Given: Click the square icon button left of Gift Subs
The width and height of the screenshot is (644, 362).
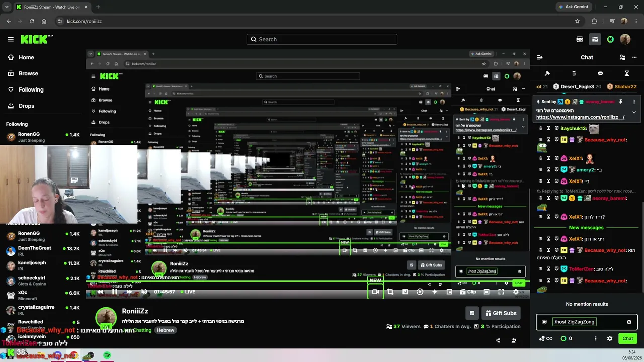Looking at the screenshot, I should (x=472, y=313).
